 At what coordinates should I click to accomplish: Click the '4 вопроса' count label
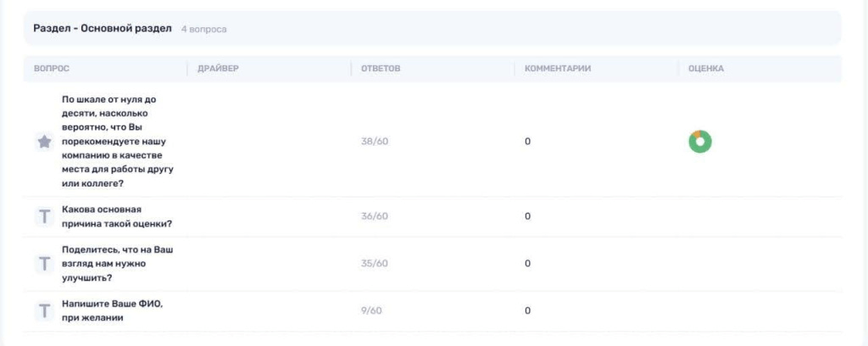point(203,29)
